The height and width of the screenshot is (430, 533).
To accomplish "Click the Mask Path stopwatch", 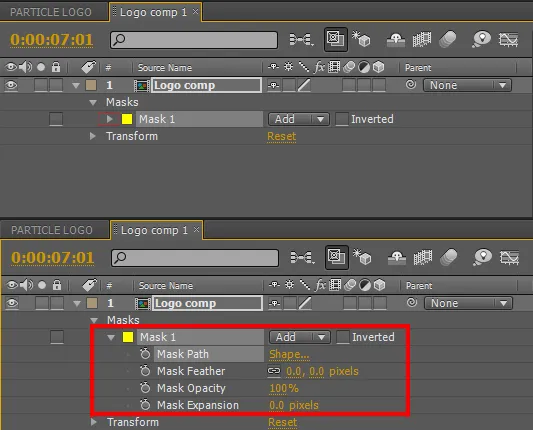I will coord(145,354).
